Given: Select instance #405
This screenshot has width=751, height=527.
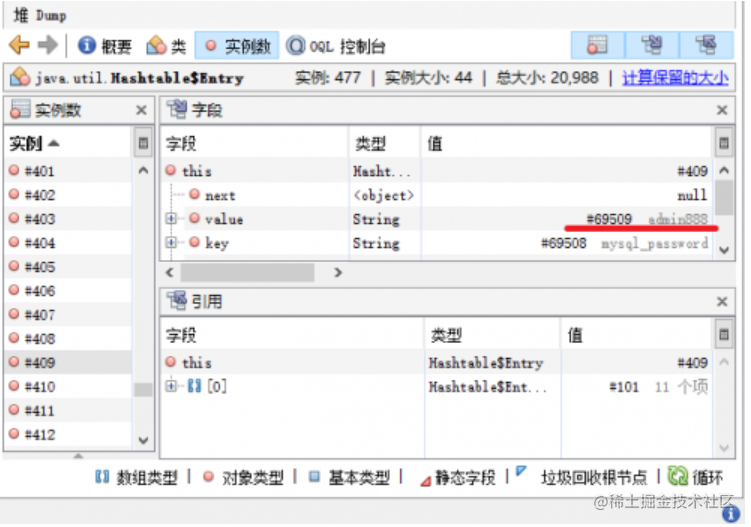Looking at the screenshot, I should (x=68, y=266).
